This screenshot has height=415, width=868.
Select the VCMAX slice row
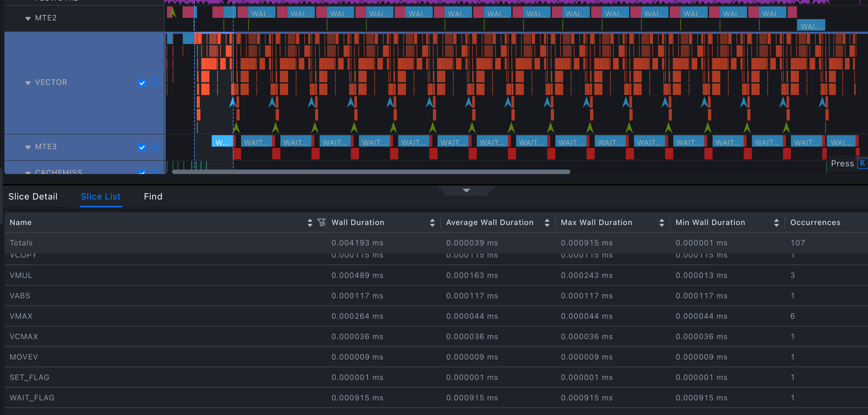click(x=436, y=337)
